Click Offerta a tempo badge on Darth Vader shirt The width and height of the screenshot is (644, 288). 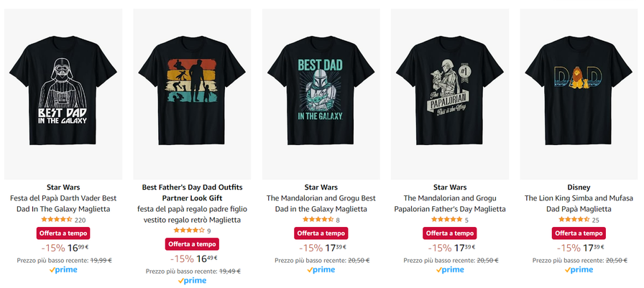(63, 233)
